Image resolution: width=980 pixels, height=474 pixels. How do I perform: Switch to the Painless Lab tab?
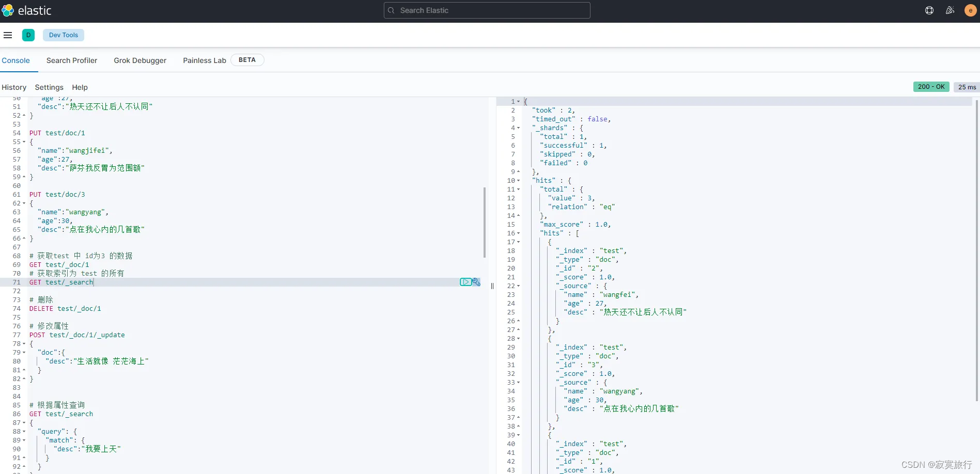(x=205, y=60)
